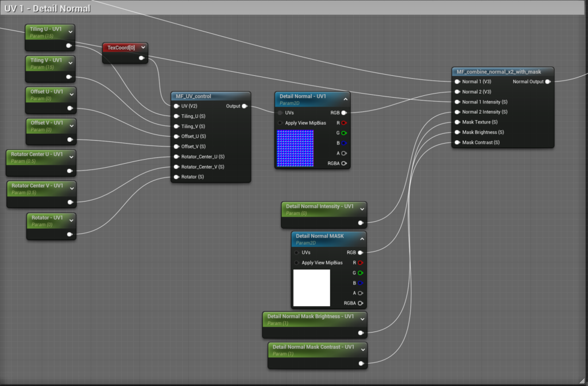
Task: Expand the Offset U - UV1 node chevron
Action: point(72,95)
